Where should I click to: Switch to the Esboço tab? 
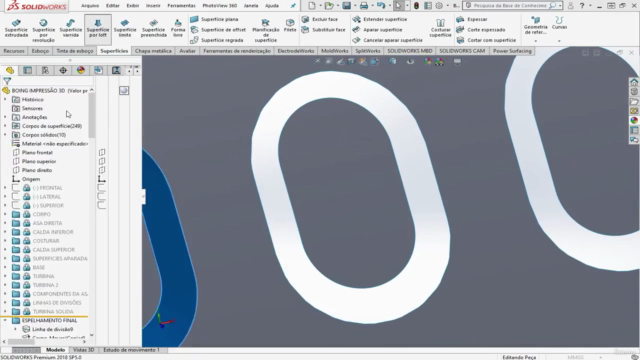pos(40,51)
